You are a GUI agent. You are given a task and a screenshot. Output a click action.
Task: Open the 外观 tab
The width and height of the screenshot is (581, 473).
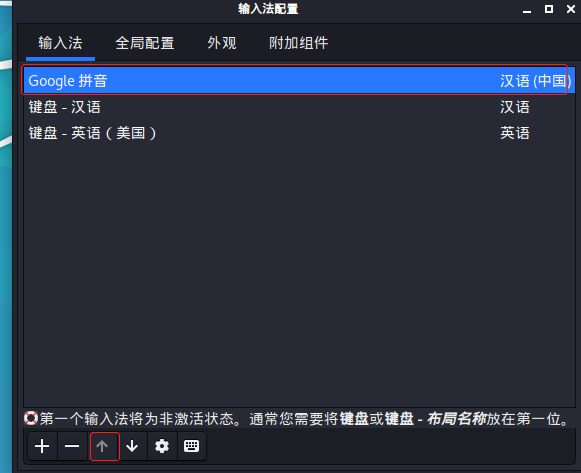point(222,43)
